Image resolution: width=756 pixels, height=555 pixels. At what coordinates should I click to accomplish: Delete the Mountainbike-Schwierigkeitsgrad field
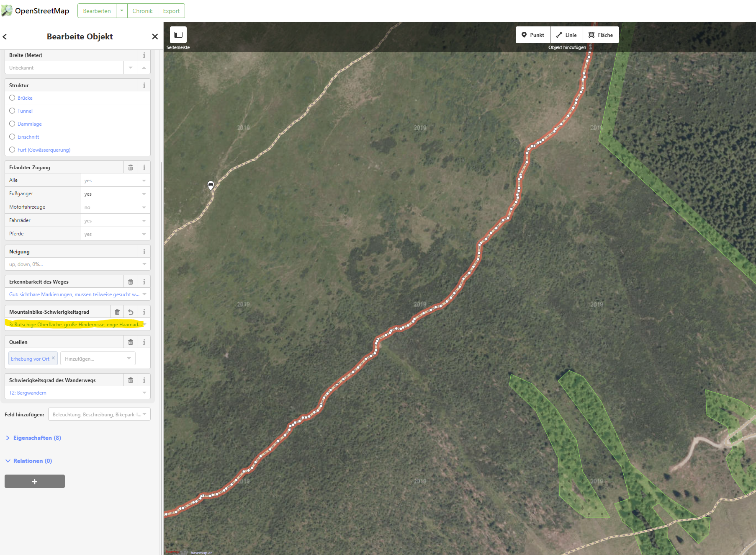point(117,312)
